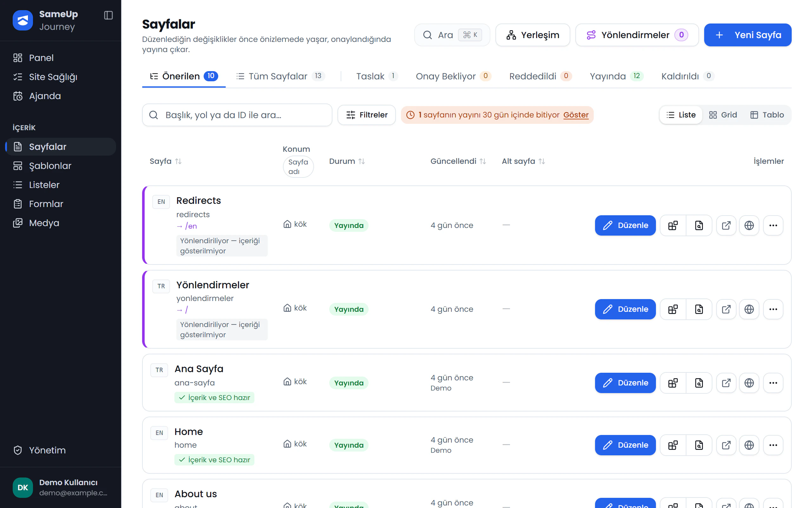Open more options in Home row
812x508 pixels.
click(x=773, y=445)
